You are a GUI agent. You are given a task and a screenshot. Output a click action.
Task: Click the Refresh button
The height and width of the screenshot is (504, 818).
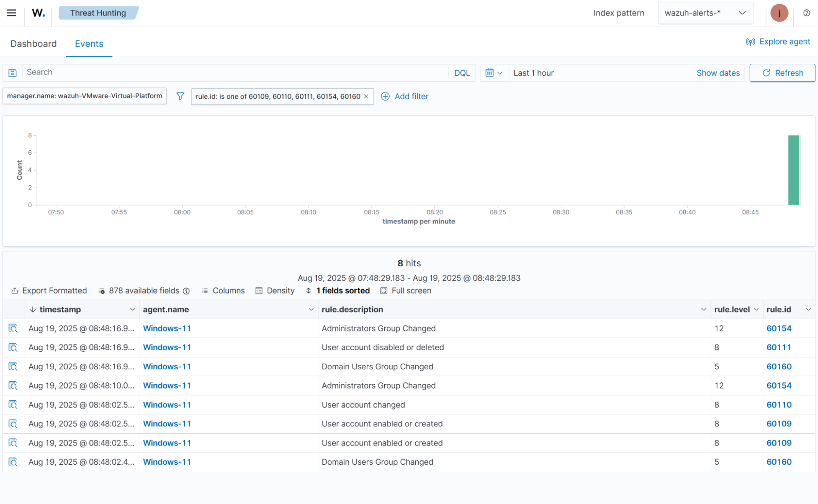782,73
